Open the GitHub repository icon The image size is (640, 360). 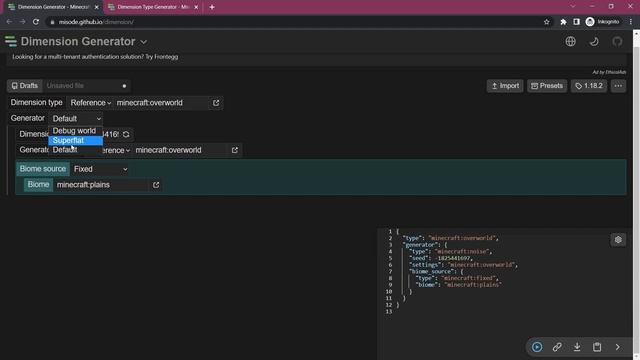(617, 41)
